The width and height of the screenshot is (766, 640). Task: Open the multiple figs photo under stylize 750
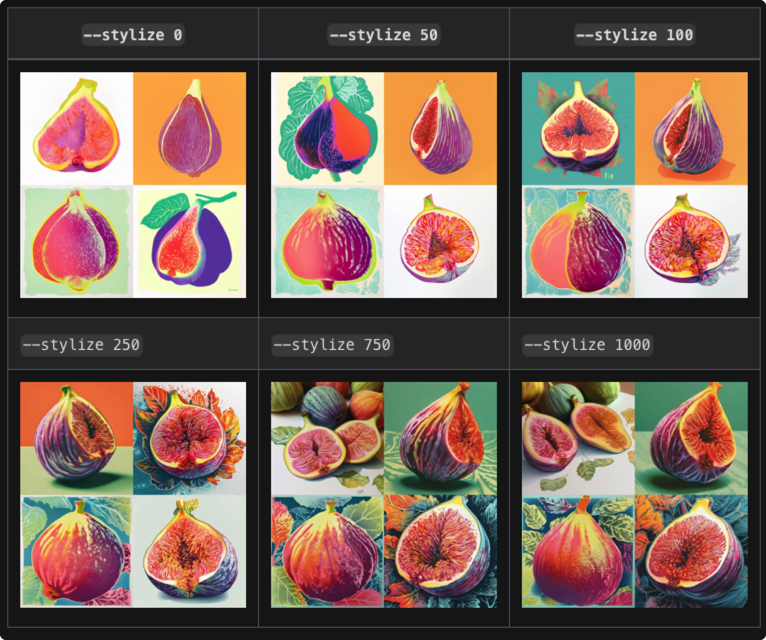click(327, 439)
